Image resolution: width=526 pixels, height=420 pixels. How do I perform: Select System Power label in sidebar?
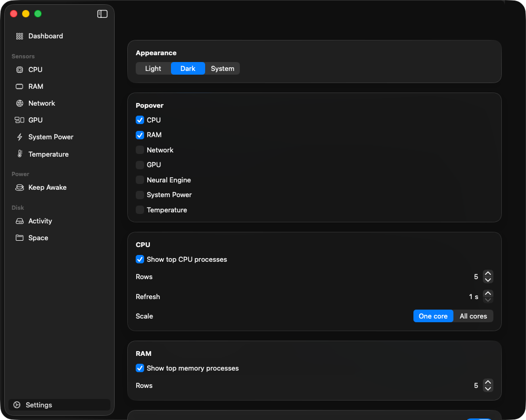click(50, 137)
